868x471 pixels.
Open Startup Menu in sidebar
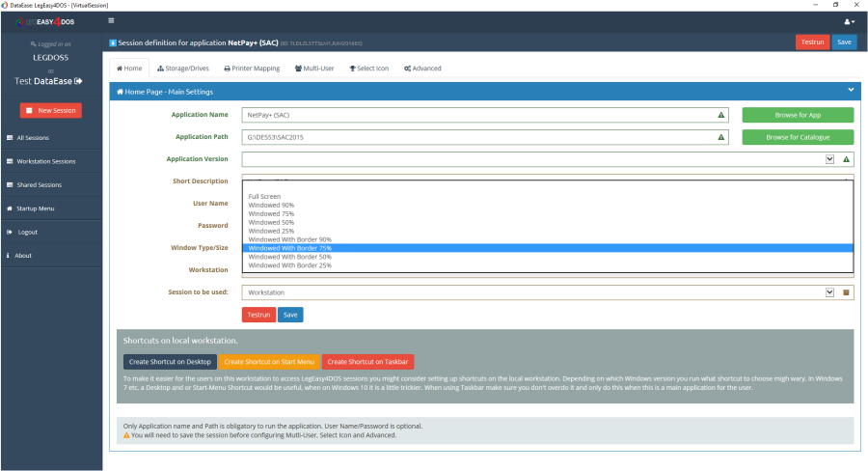51,208
